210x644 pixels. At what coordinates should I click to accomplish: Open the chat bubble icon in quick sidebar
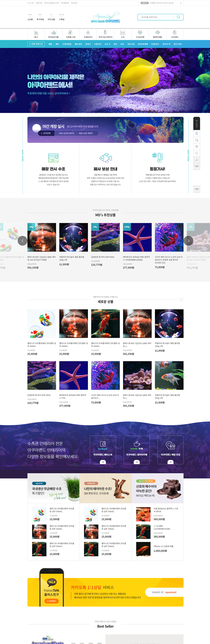196,153
